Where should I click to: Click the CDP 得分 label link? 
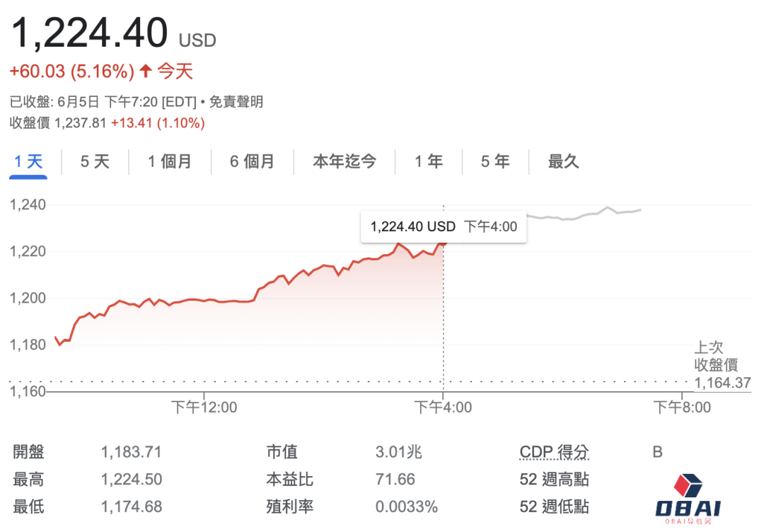tap(554, 452)
